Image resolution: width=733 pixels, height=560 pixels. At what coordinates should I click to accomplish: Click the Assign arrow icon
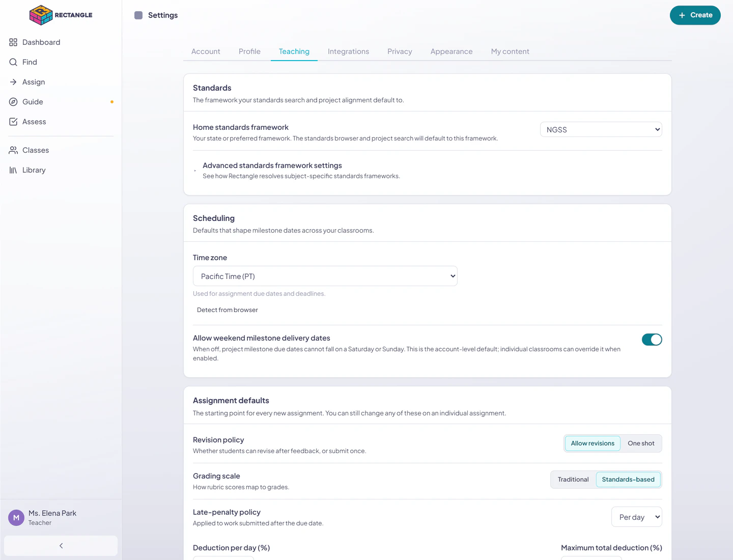13,82
